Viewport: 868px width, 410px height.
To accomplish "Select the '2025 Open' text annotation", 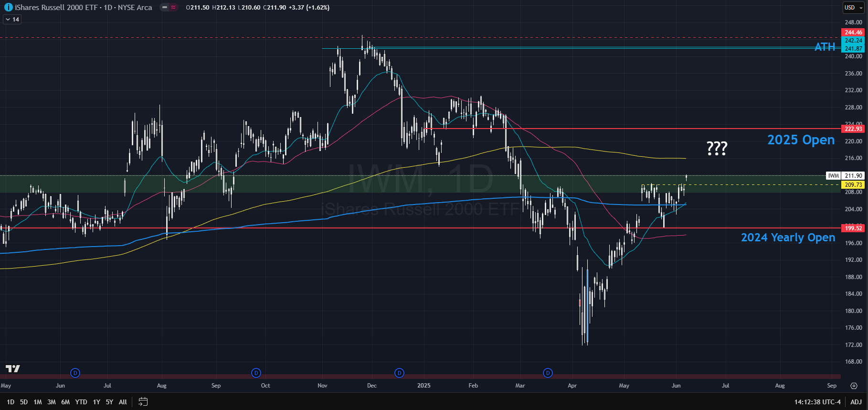I will click(x=801, y=140).
